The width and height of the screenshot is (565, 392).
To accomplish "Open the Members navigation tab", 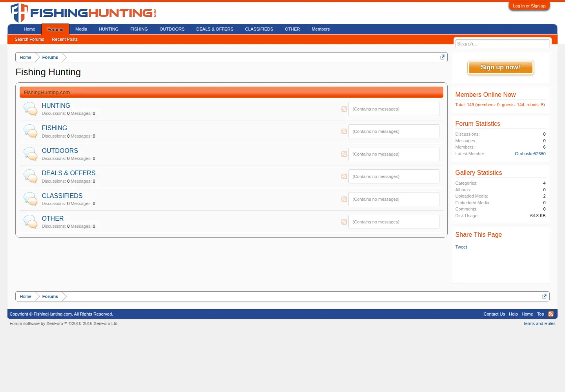I will (x=321, y=29).
